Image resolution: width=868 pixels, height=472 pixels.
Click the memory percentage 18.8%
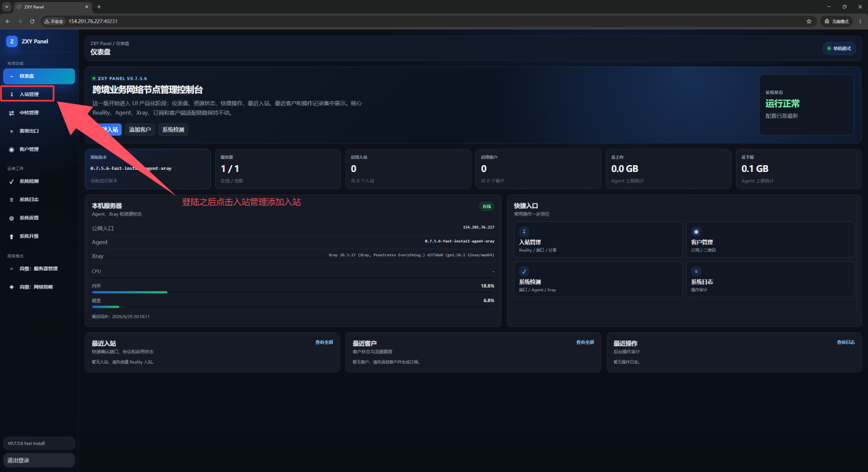tap(488, 286)
